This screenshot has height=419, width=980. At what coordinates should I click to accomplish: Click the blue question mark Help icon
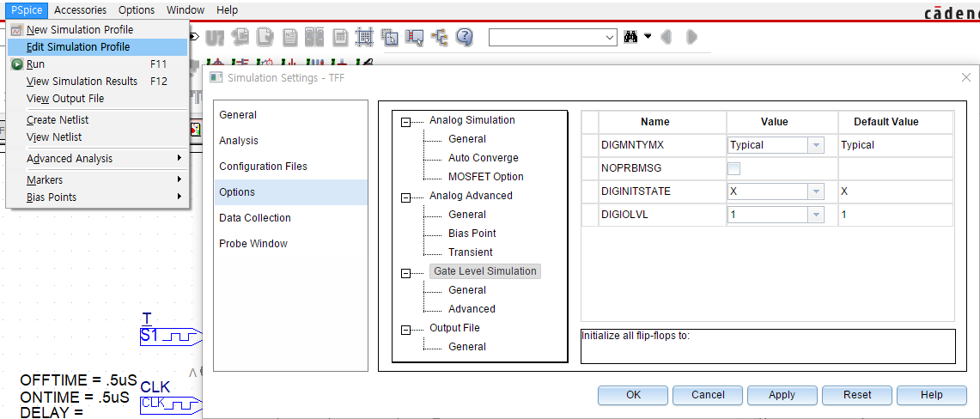pos(463,38)
